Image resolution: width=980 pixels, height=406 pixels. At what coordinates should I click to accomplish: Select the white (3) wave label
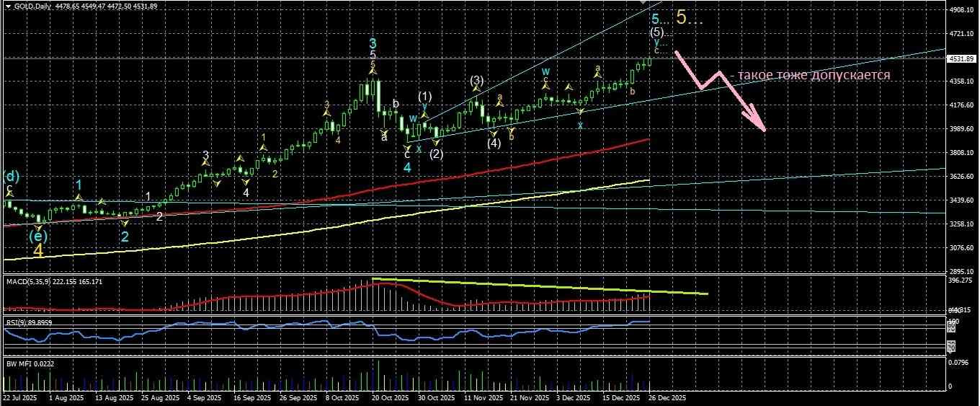tap(477, 80)
